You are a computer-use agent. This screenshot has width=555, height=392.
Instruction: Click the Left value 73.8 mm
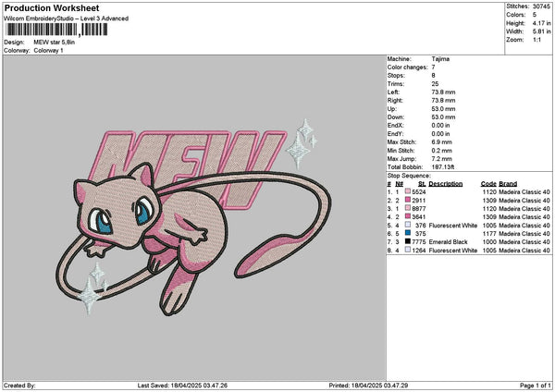[x=443, y=92]
